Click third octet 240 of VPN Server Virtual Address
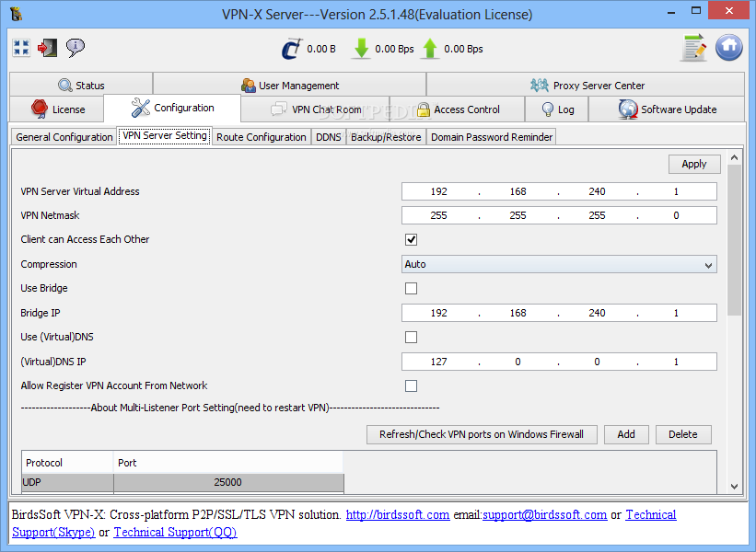Image resolution: width=756 pixels, height=552 pixels. coord(597,191)
